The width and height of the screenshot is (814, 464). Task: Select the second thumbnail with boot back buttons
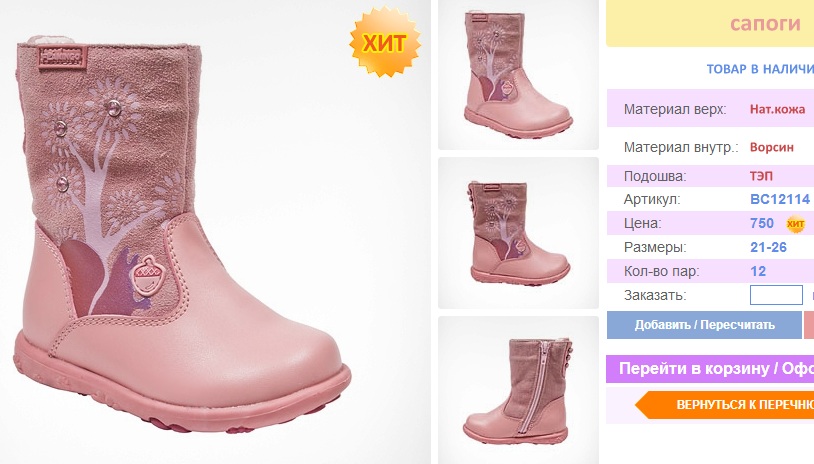[518, 233]
